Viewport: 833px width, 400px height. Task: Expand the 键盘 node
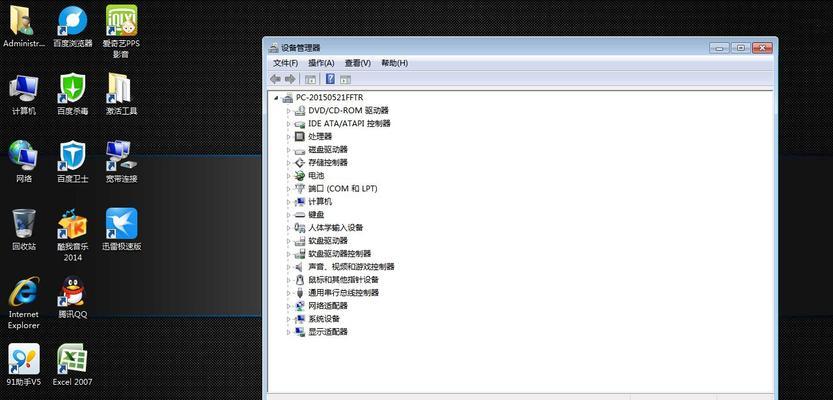288,215
